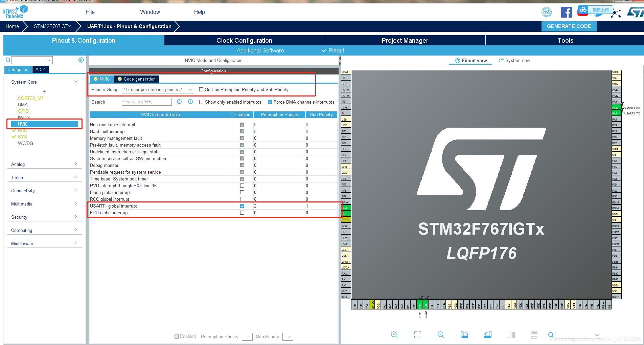Open the Facebook page icon
The image size is (644, 345).
coord(566,12)
